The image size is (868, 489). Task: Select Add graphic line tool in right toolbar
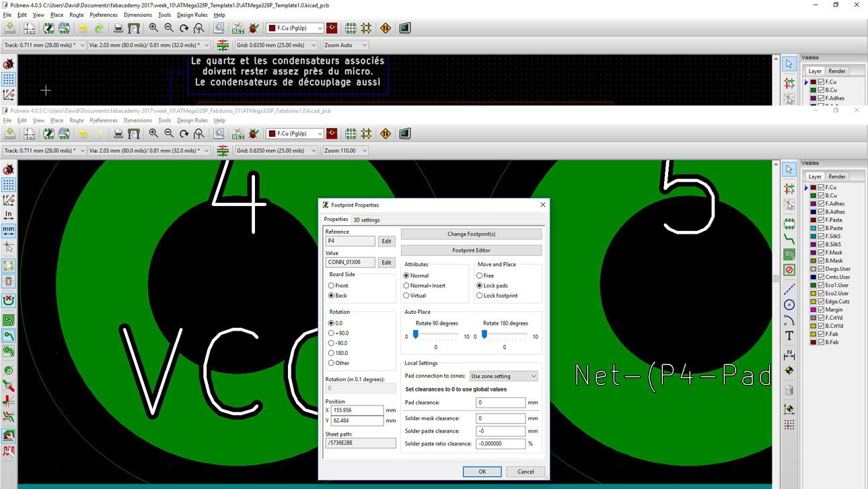click(789, 288)
